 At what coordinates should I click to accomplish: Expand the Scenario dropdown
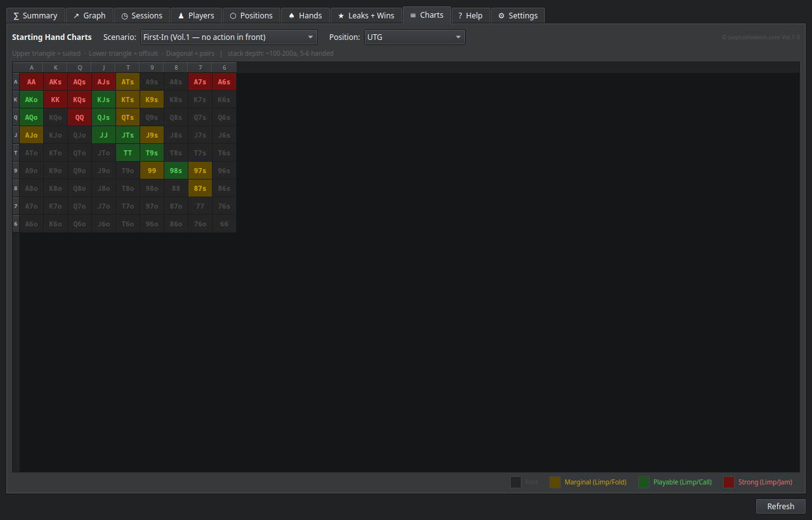tap(228, 37)
